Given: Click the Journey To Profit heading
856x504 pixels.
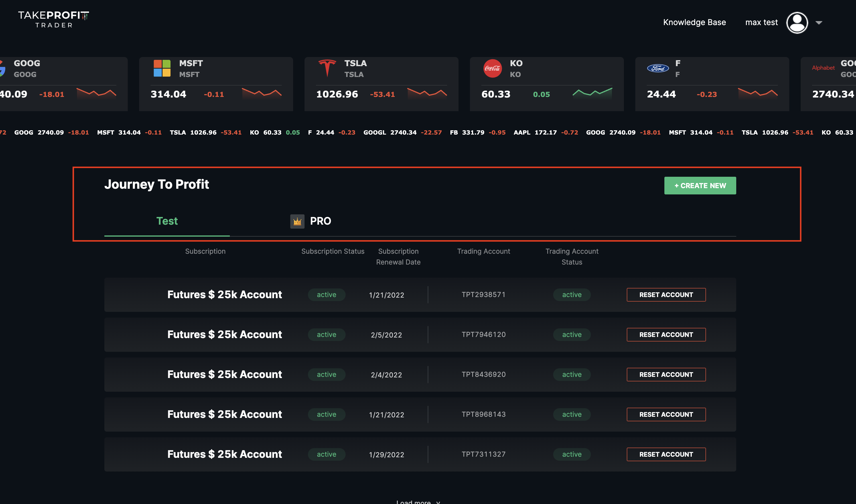Looking at the screenshot, I should click(x=157, y=184).
